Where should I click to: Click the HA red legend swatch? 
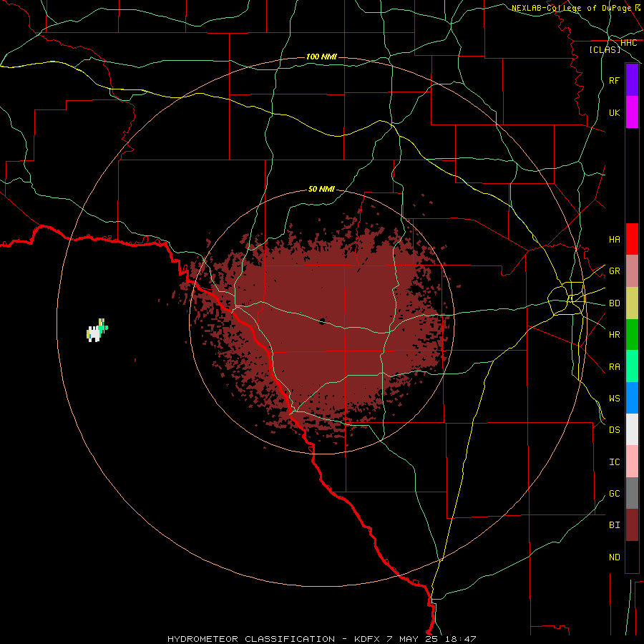click(632, 239)
